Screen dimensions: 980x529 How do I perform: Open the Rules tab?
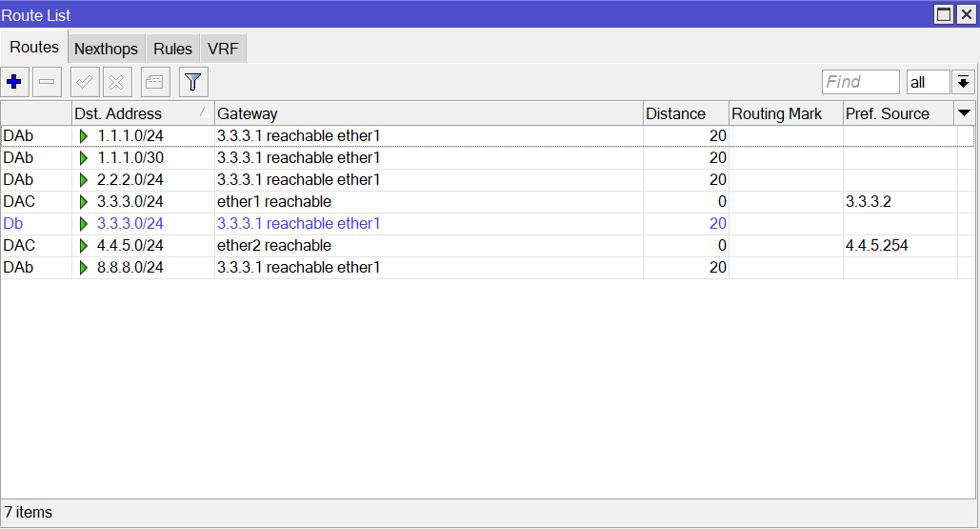pos(172,49)
